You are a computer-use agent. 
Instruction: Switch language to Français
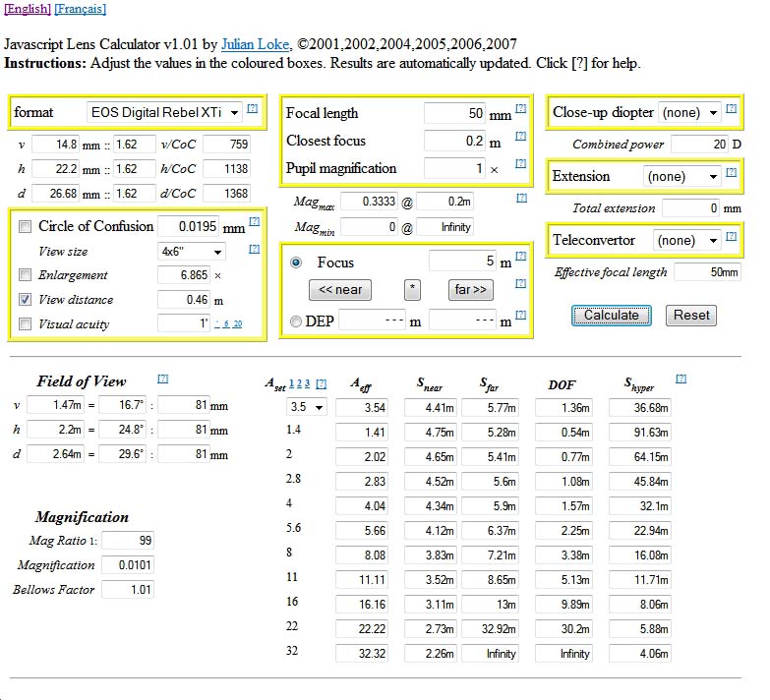pos(80,9)
